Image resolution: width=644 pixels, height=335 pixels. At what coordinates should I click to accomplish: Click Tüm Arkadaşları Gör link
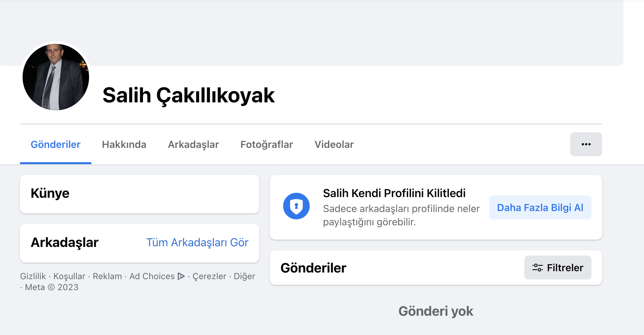point(197,243)
